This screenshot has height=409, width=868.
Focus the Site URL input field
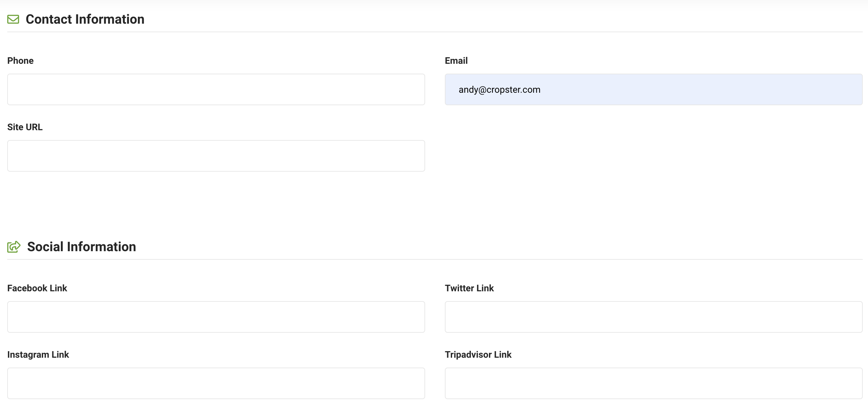[216, 156]
